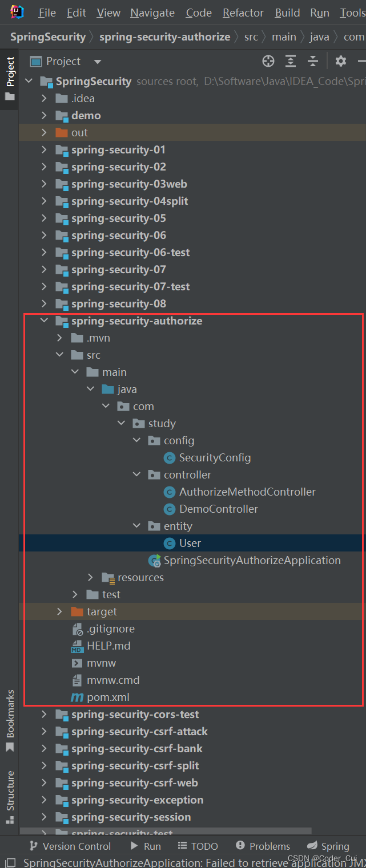Expand the spring-security-01 folder
366x868 pixels.
[x=44, y=149]
